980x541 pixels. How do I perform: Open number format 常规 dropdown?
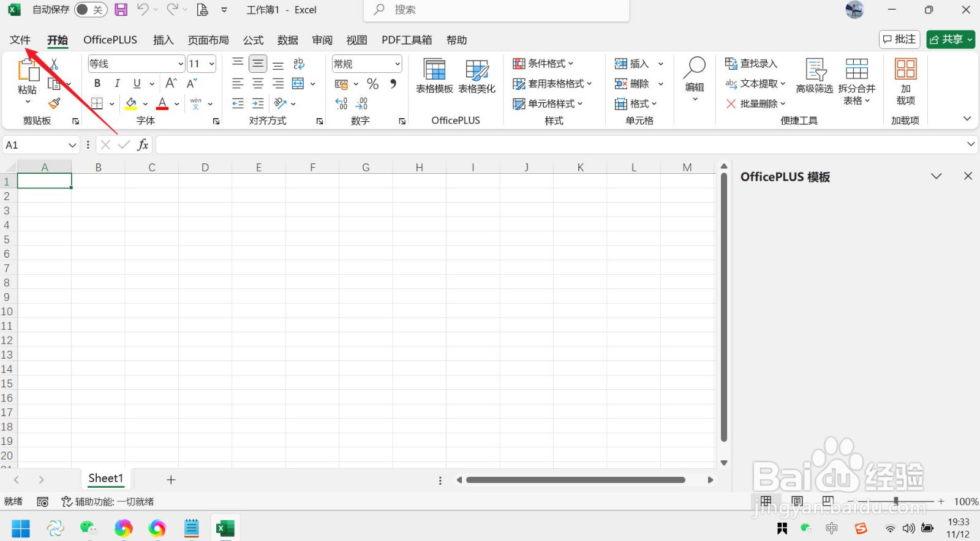pyautogui.click(x=397, y=64)
